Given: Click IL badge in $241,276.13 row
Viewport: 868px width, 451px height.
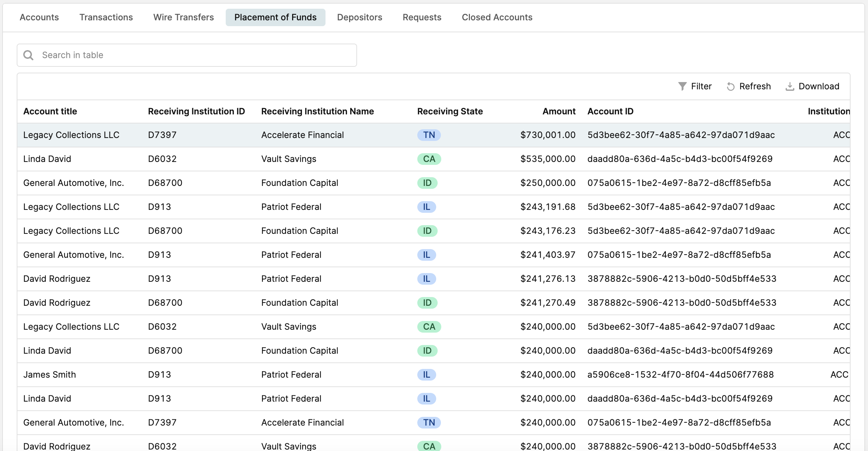Looking at the screenshot, I should click(x=426, y=279).
